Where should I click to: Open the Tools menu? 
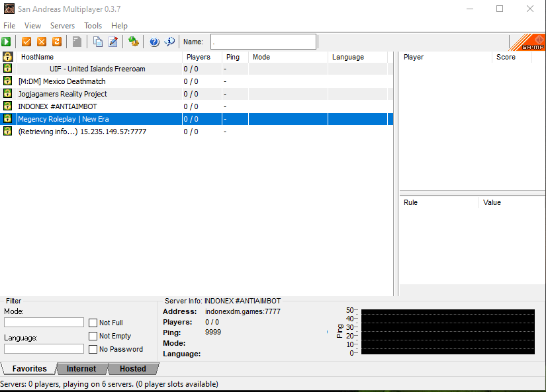[93, 26]
